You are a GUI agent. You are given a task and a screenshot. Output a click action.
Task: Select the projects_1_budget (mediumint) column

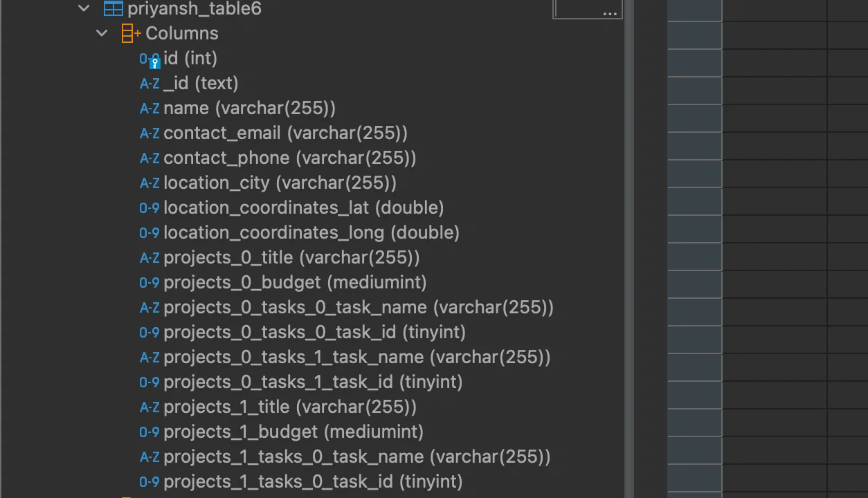(293, 432)
